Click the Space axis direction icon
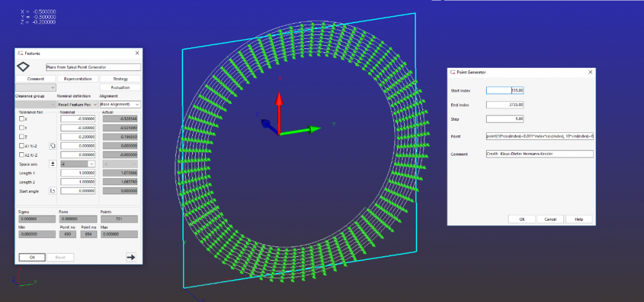 tap(53, 164)
